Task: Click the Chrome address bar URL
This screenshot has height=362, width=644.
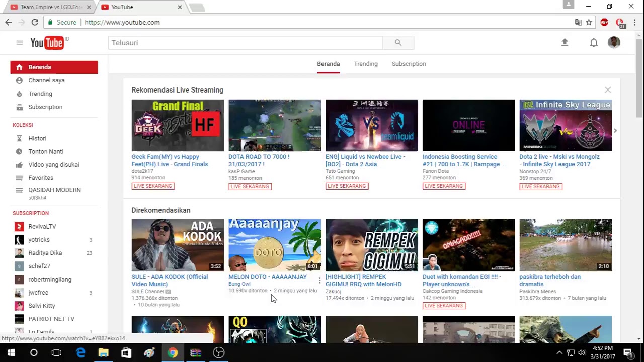Action: pos(122,22)
